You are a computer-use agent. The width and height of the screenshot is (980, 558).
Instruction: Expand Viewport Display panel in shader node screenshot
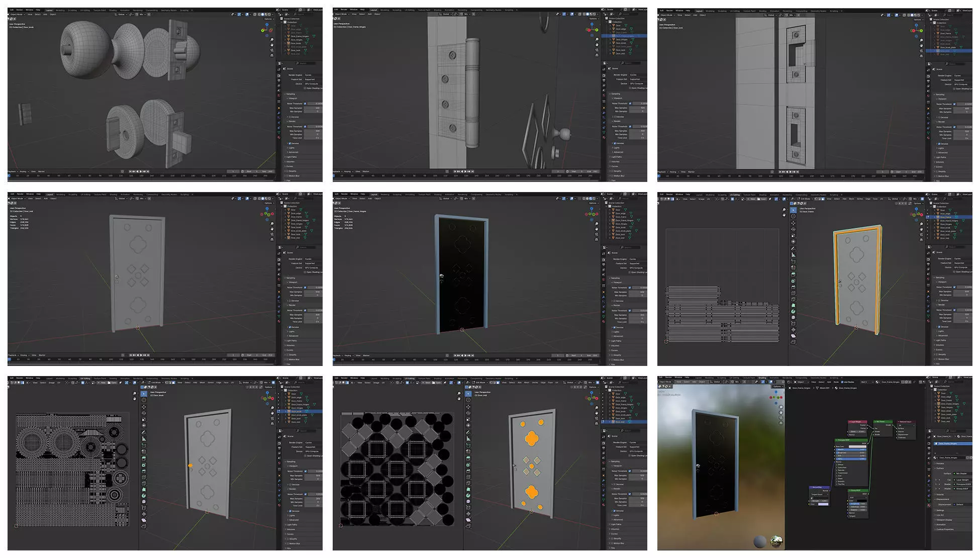click(952, 520)
